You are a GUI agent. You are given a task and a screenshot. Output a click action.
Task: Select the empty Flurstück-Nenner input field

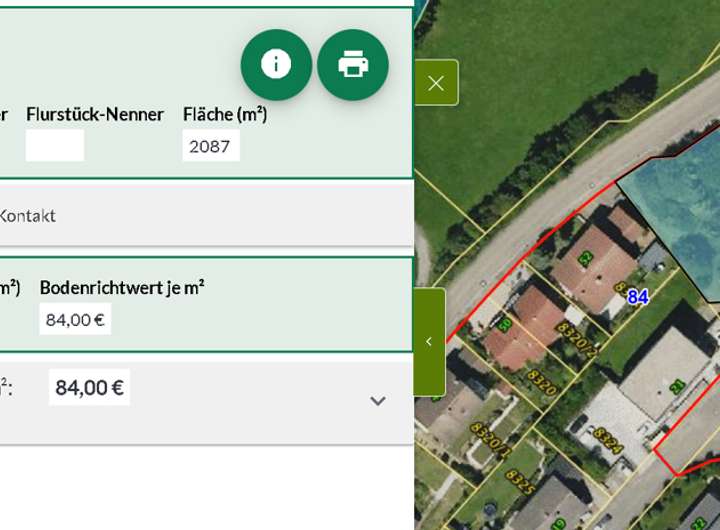tap(55, 146)
